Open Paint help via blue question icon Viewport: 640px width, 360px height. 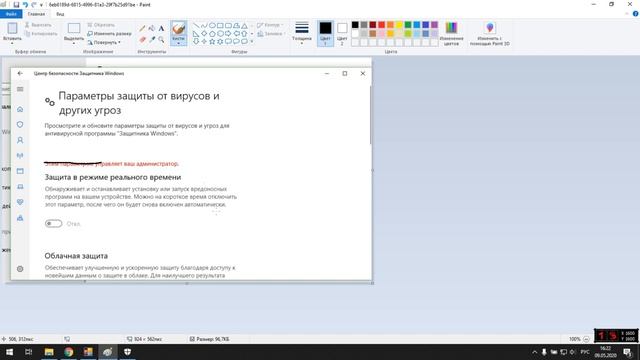[636, 14]
